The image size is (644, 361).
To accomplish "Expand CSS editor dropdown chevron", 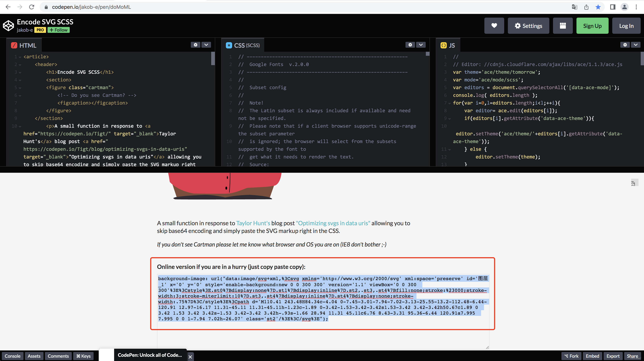I will click(421, 45).
